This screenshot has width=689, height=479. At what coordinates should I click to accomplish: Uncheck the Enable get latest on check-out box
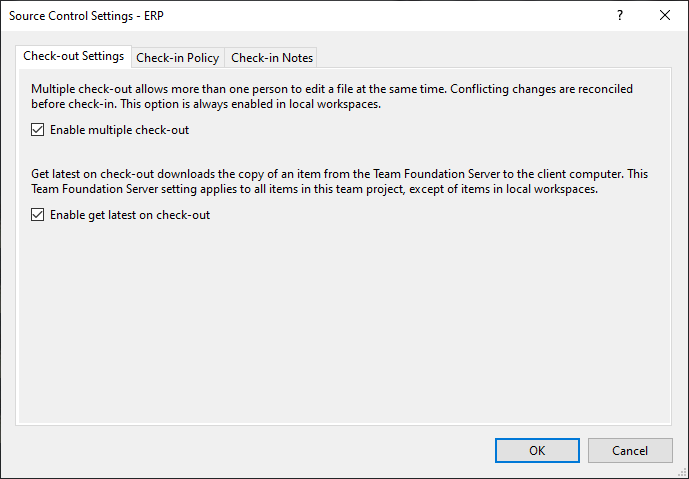point(37,214)
